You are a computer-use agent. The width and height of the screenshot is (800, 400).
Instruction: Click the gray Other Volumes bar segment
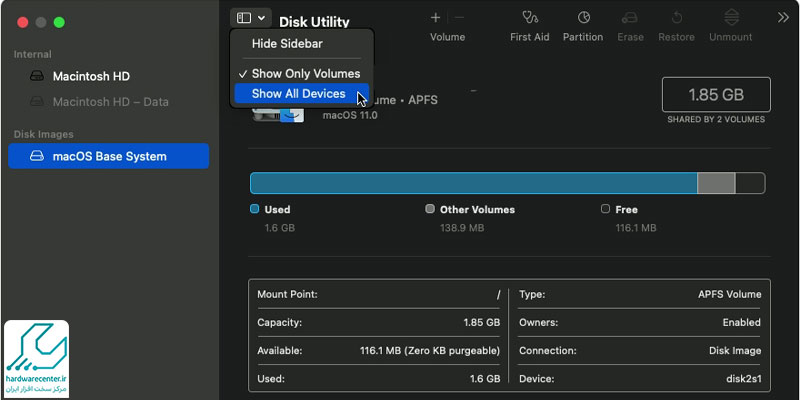pyautogui.click(x=716, y=183)
